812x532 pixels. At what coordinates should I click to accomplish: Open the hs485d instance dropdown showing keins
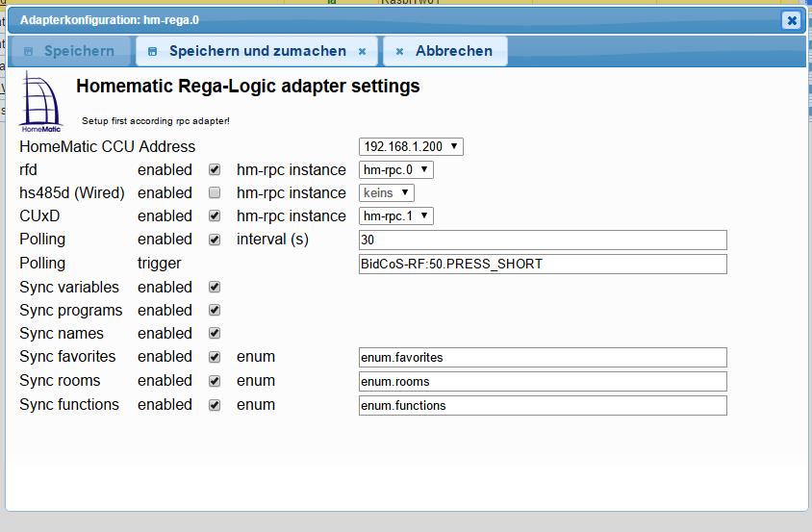[386, 193]
